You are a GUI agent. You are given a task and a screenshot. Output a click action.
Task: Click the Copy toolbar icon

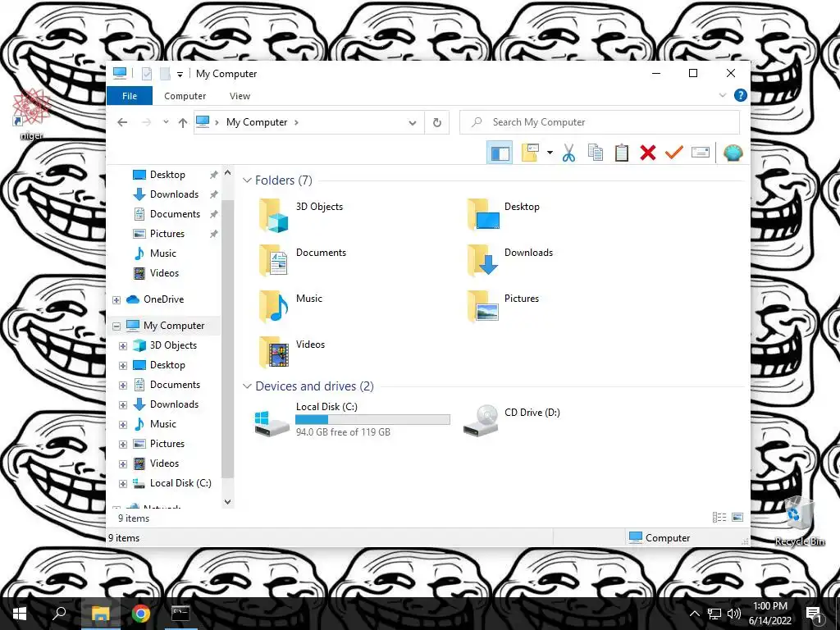click(x=596, y=153)
